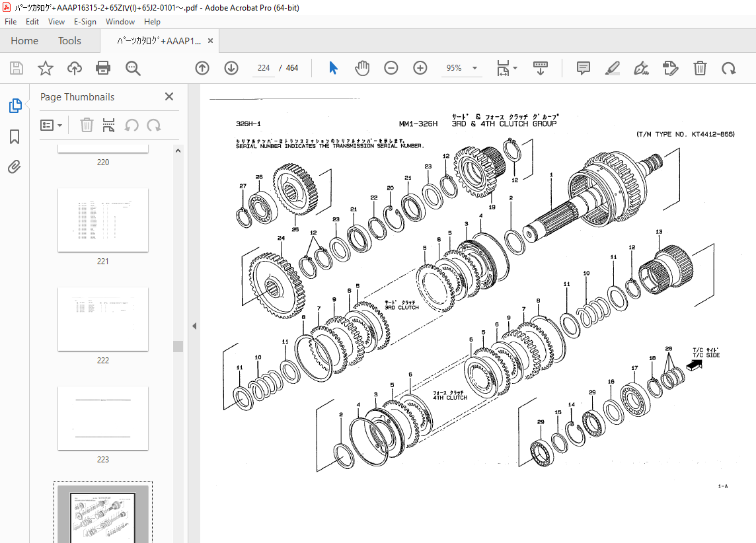This screenshot has height=543, width=756.
Task: Rotate thumbnail clockwise
Action: (x=154, y=126)
